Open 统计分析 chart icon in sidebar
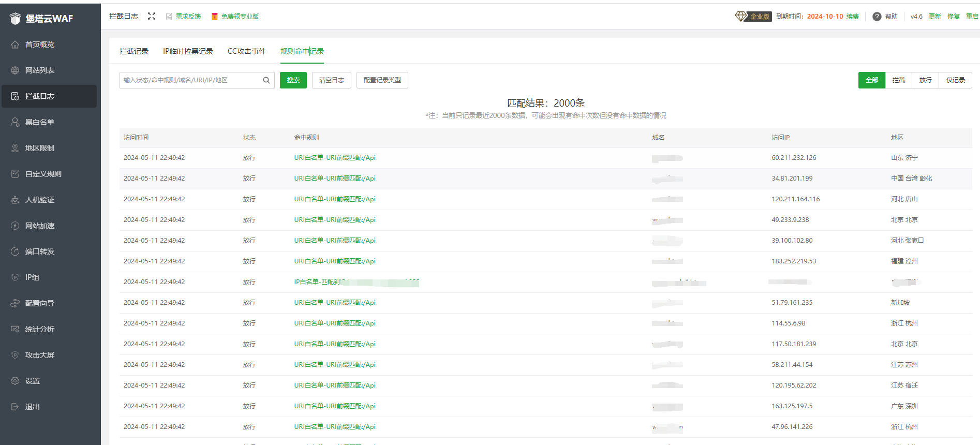Screen dimensions: 980x445 [x=15, y=329]
